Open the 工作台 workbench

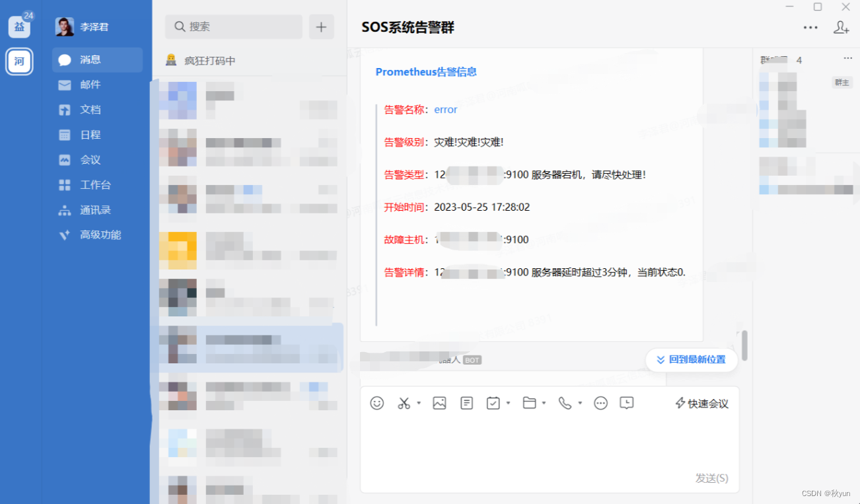(97, 185)
